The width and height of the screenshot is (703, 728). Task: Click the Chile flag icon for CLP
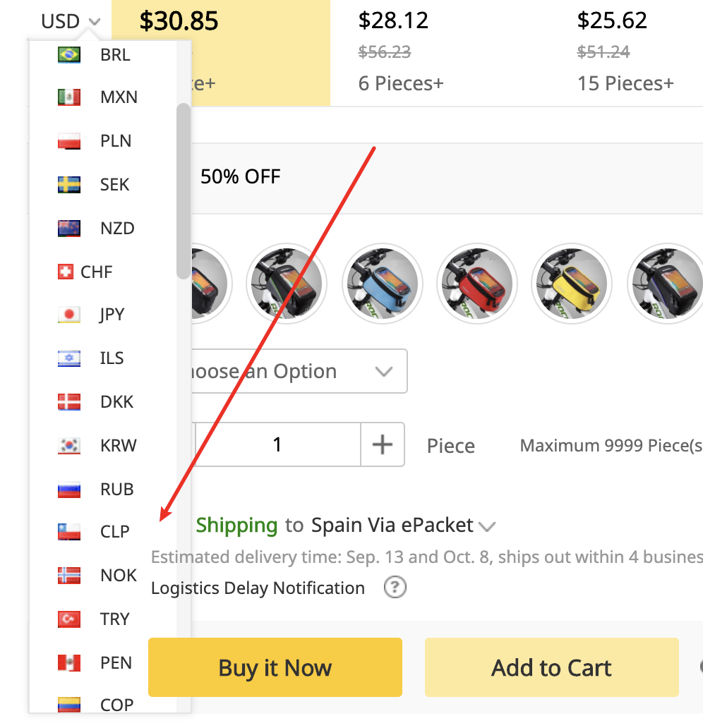(x=68, y=532)
